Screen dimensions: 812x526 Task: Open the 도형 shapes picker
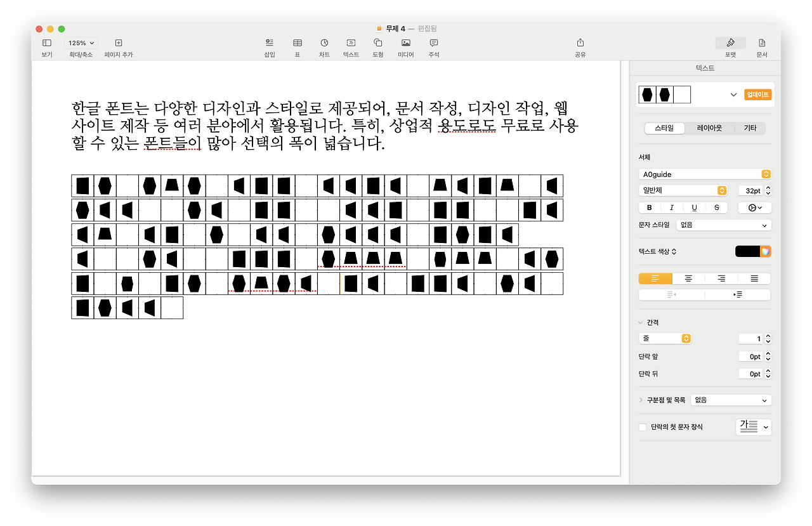(x=377, y=45)
